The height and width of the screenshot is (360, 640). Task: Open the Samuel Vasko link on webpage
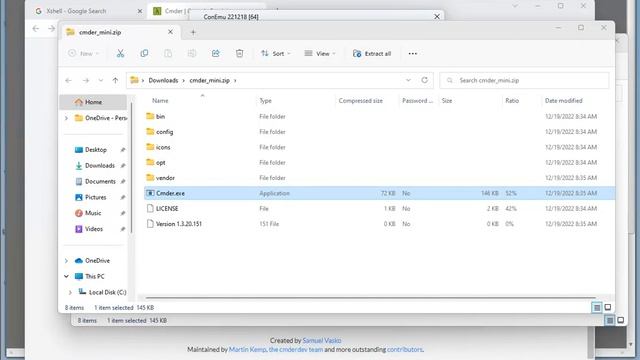point(322,340)
